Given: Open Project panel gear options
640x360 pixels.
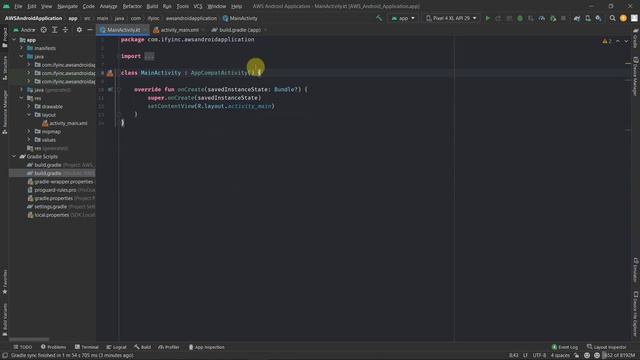Looking at the screenshot, I should coord(79,30).
